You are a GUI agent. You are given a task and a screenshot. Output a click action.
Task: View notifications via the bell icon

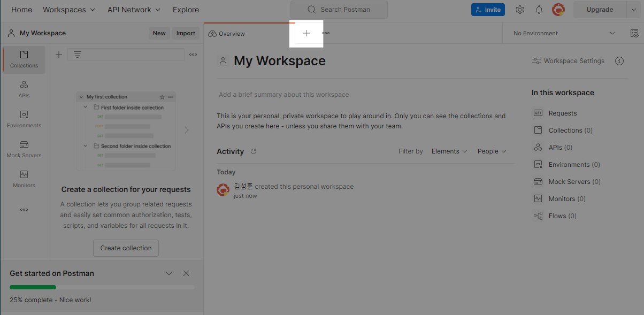pyautogui.click(x=539, y=10)
